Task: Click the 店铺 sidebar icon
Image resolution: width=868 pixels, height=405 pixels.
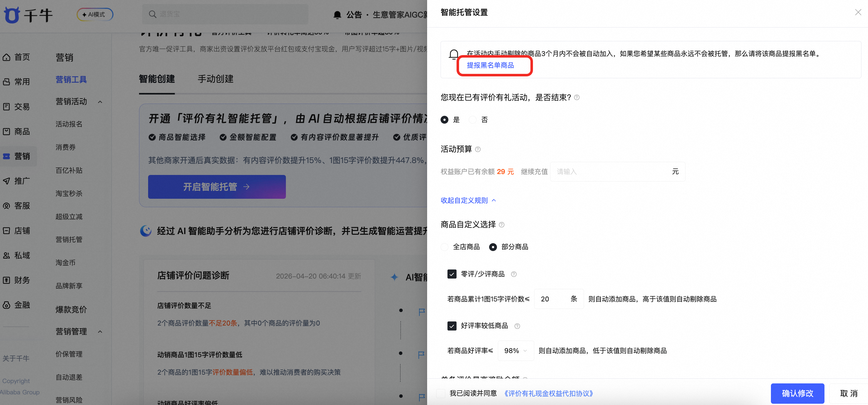Action: click(x=6, y=231)
